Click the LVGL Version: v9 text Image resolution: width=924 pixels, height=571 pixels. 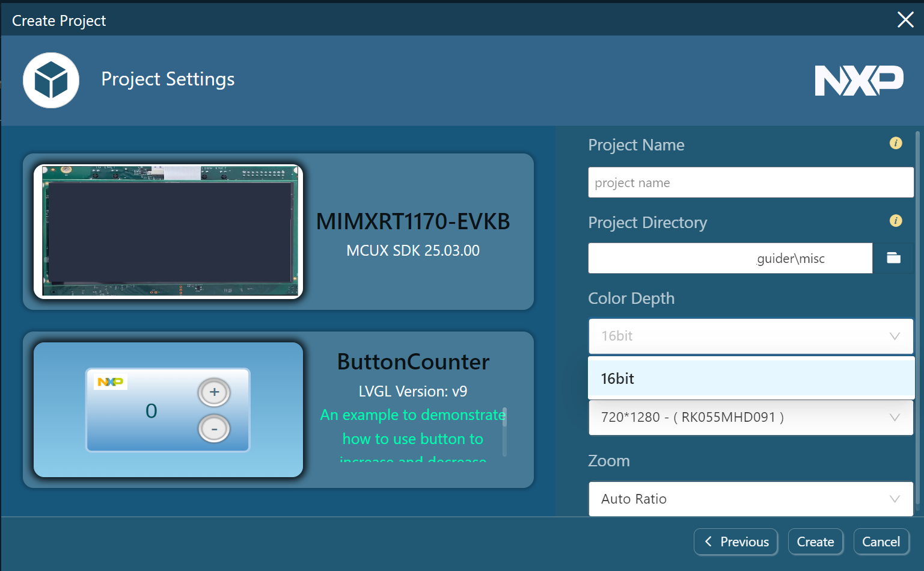coord(413,391)
